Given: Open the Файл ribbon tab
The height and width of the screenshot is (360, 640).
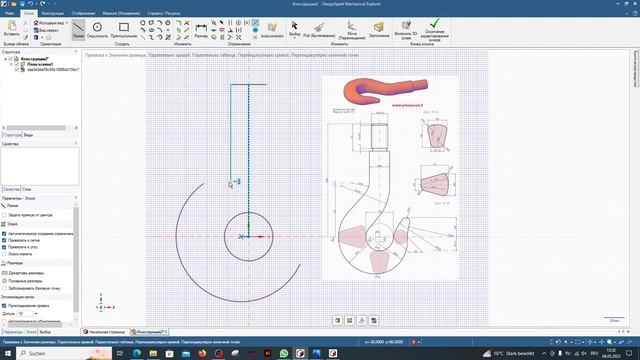Looking at the screenshot, I should [9, 13].
